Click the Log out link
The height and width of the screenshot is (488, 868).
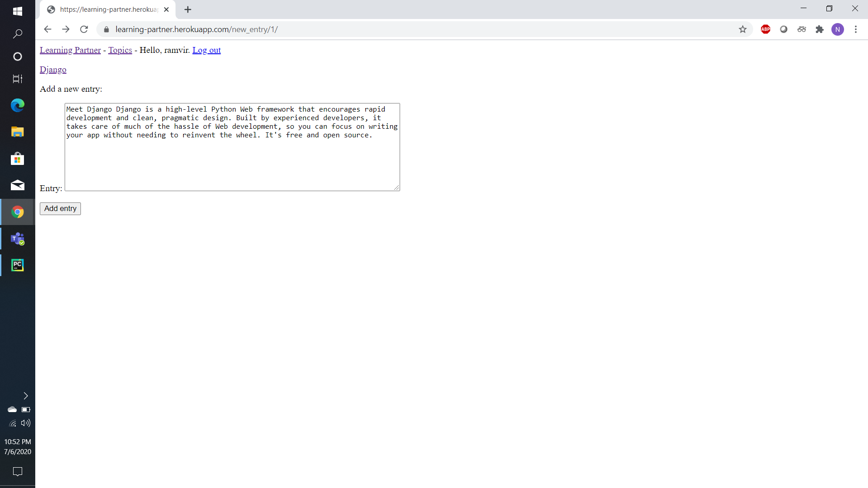(207, 50)
